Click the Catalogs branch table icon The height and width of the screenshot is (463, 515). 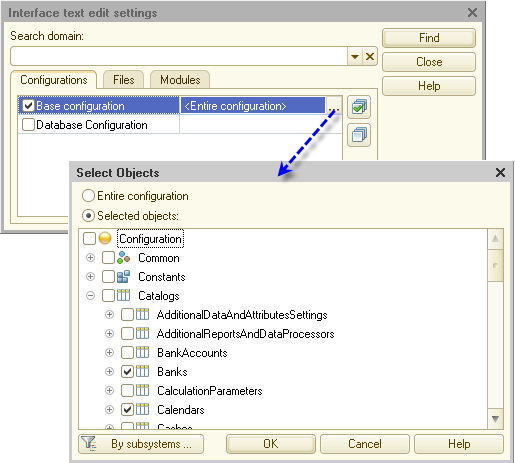[x=124, y=296]
